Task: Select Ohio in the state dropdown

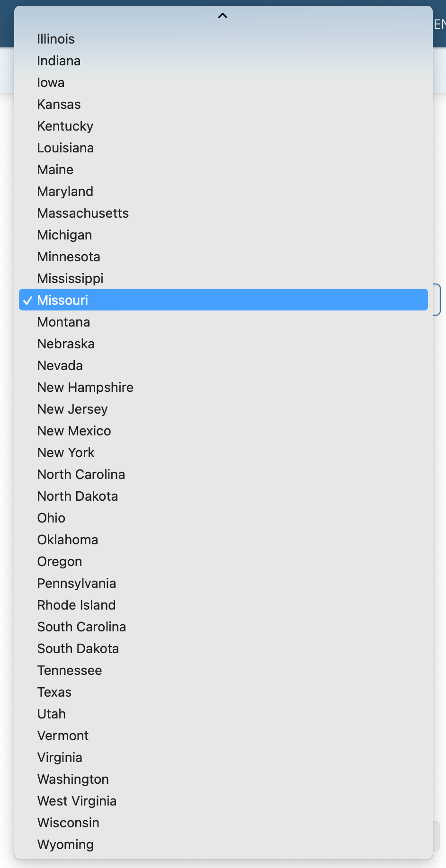Action: pyautogui.click(x=52, y=518)
